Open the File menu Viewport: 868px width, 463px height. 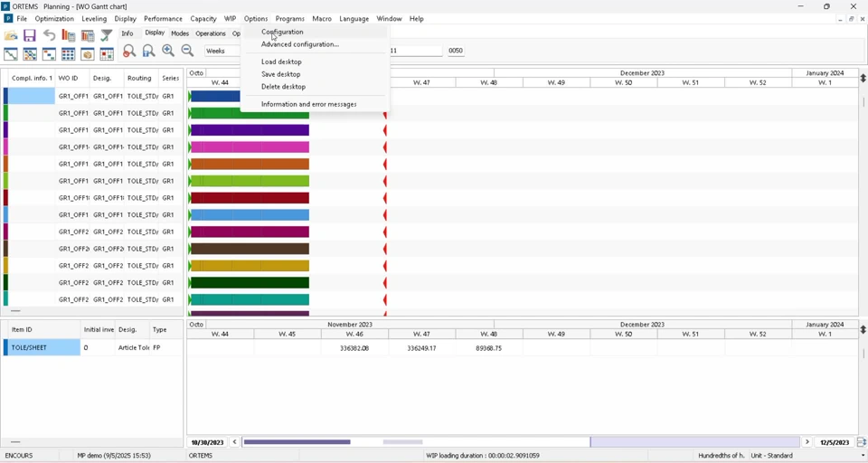(x=22, y=19)
